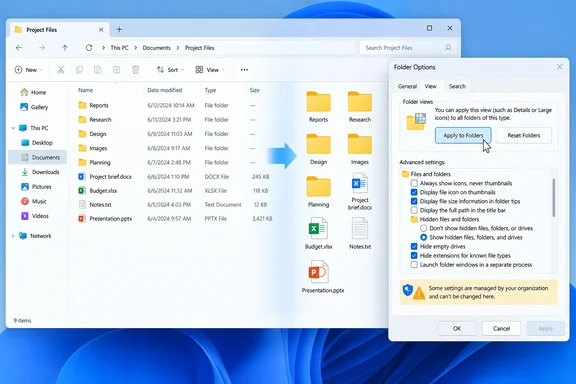This screenshot has height=384, width=576.
Task: Click the Back arrow in File Explorer
Action: (19, 48)
